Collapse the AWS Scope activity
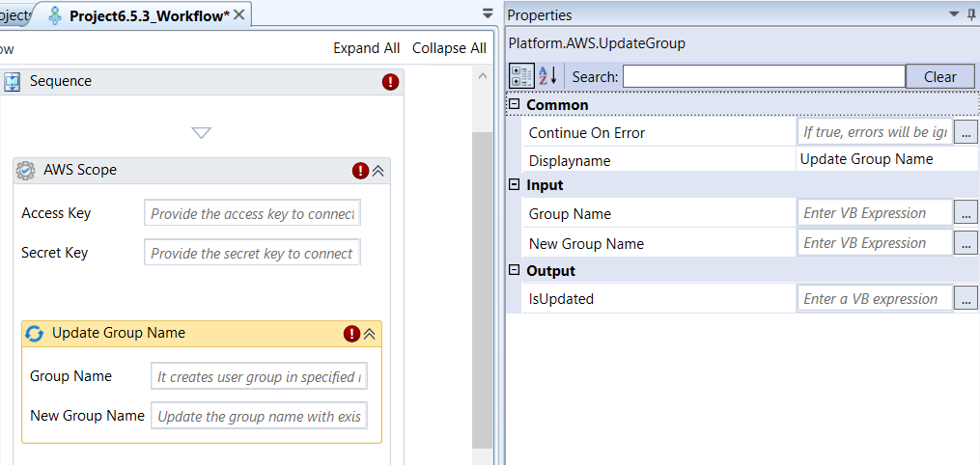980x465 pixels. 378,171
